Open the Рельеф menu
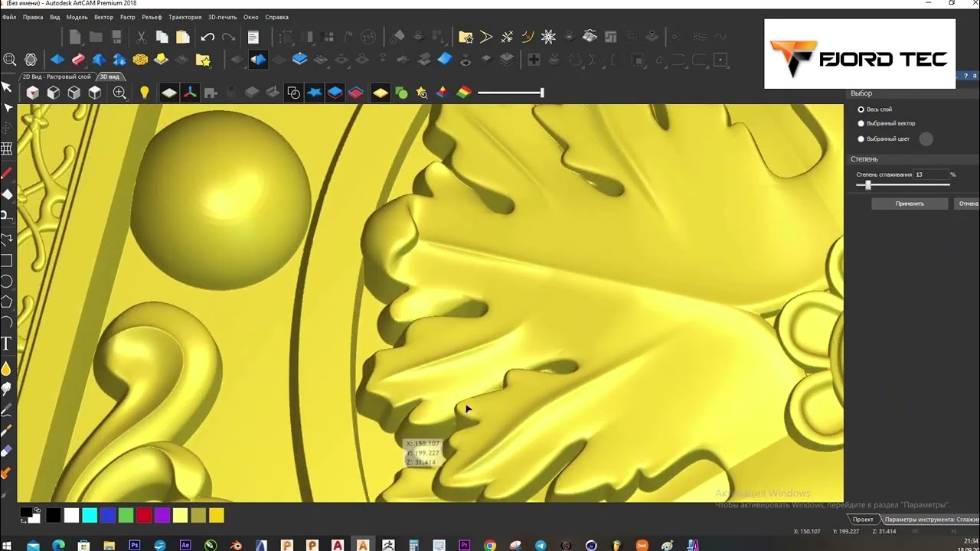This screenshot has height=551, width=980. (152, 17)
